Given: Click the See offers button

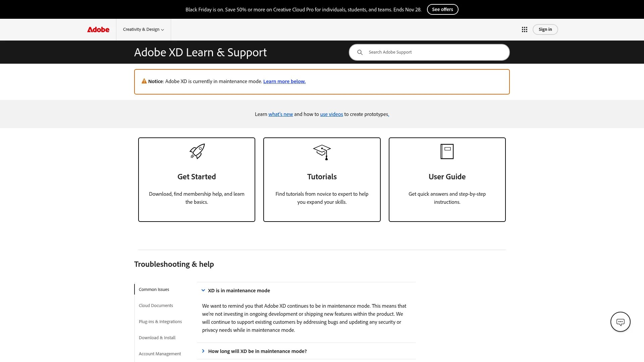Looking at the screenshot, I should 442,9.
